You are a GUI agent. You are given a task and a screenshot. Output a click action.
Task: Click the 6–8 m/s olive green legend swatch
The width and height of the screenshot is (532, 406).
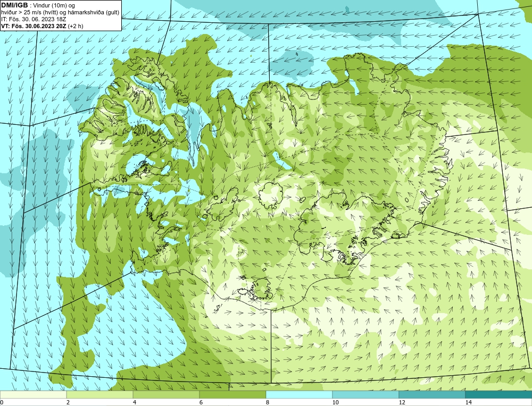coord(233,395)
